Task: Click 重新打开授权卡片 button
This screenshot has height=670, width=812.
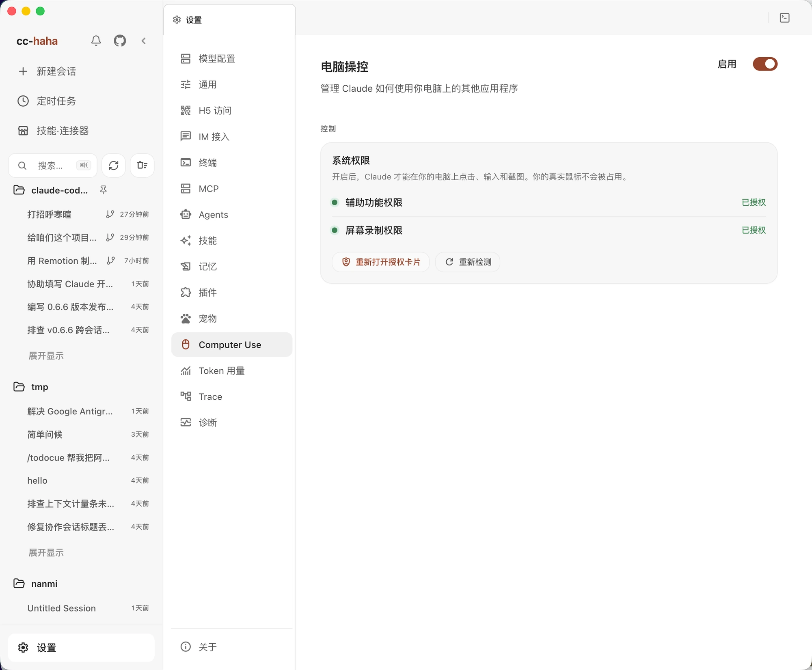Action: pyautogui.click(x=381, y=262)
